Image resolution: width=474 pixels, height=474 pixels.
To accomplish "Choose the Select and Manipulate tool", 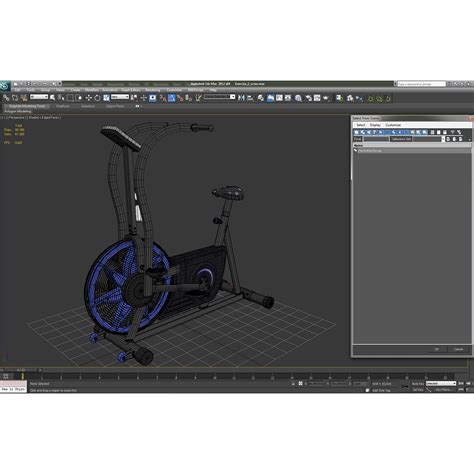I will 144,98.
